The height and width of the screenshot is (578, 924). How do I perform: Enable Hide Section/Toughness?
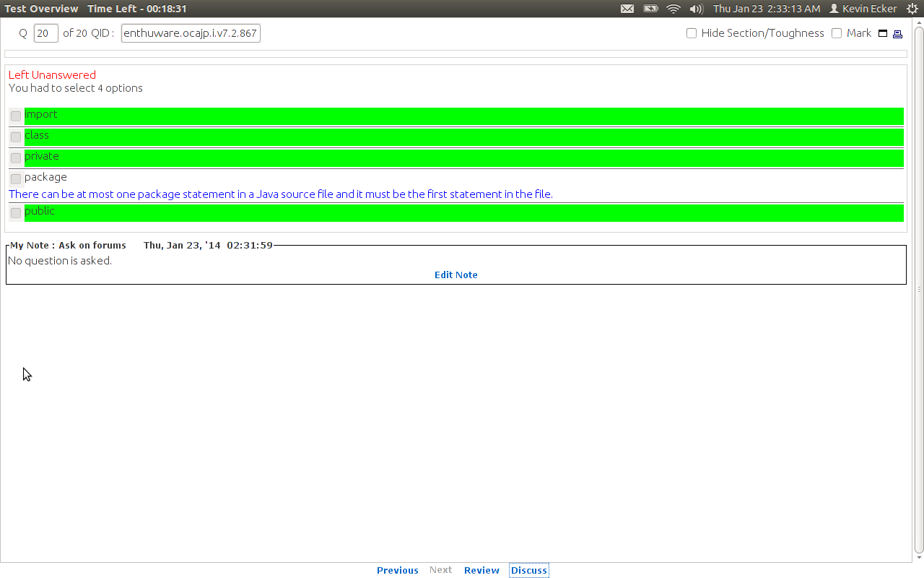(691, 33)
